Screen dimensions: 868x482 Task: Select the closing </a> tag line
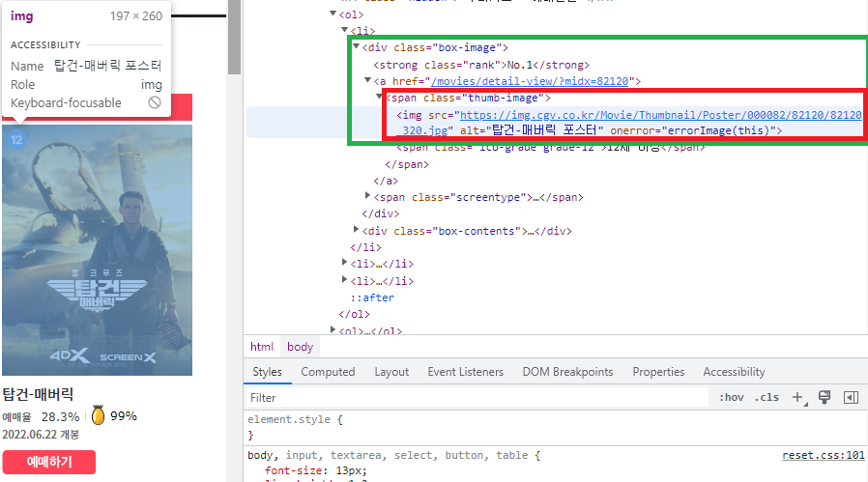386,181
